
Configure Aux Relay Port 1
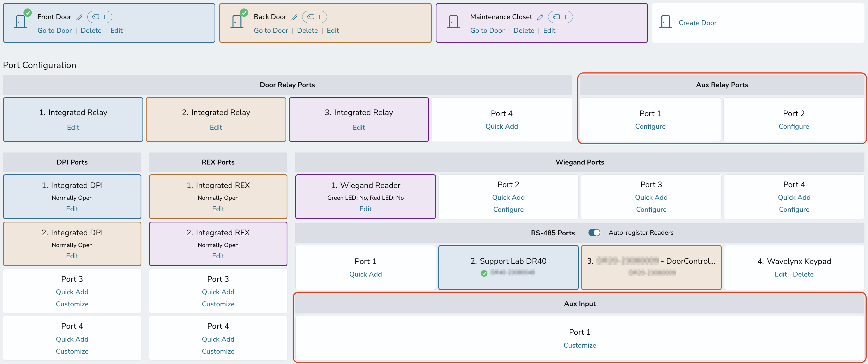click(650, 126)
